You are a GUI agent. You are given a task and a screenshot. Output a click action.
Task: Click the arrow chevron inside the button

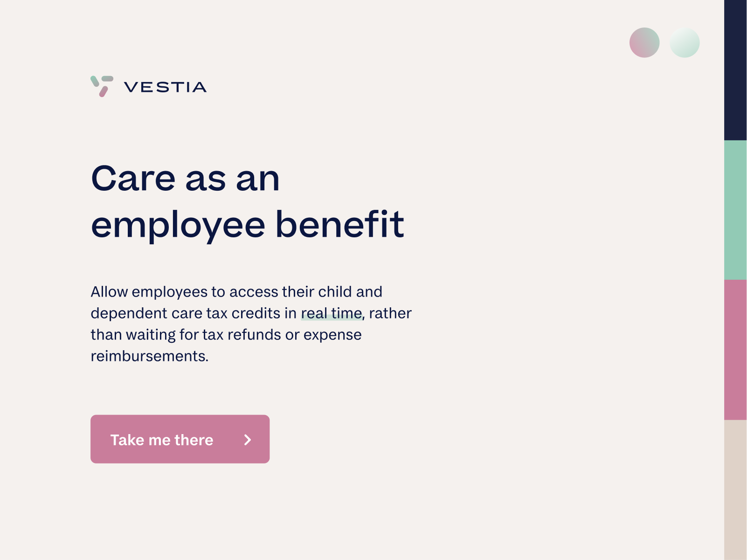(248, 440)
